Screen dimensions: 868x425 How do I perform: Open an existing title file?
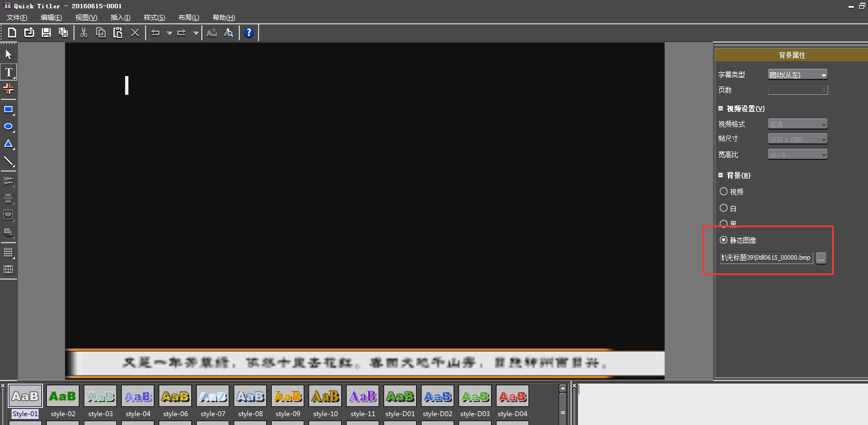click(x=29, y=33)
